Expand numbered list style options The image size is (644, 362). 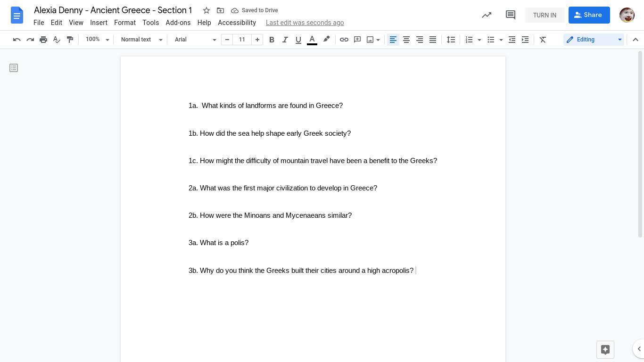479,40
